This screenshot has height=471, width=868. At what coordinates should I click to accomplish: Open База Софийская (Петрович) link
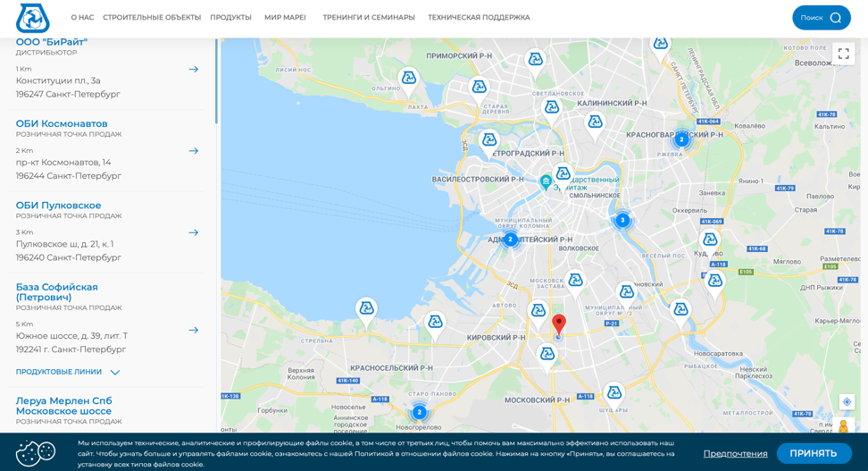pos(56,292)
